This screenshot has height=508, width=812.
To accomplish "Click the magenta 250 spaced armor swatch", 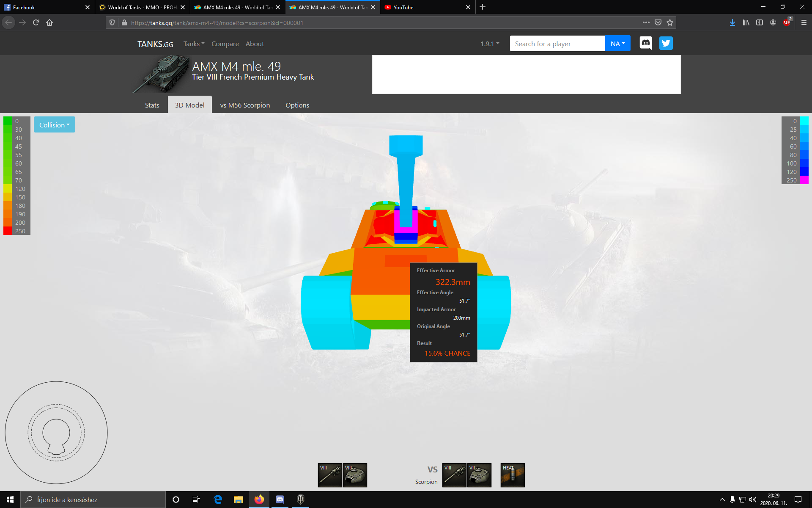I will click(x=804, y=180).
